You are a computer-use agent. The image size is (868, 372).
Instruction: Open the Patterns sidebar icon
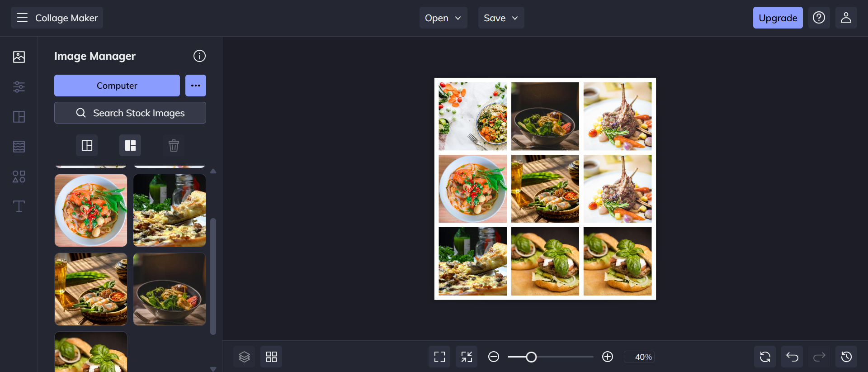[19, 147]
